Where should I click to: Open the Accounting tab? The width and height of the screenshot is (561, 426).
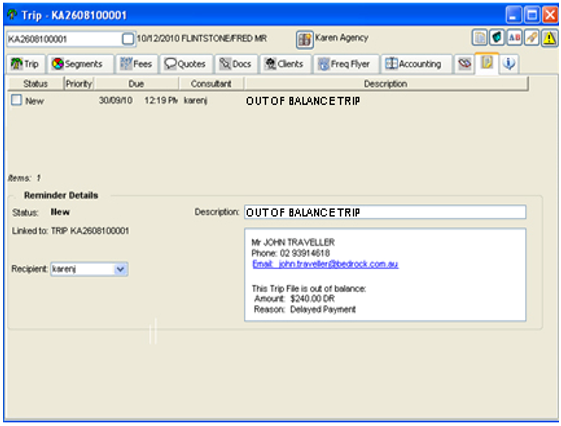pos(416,64)
